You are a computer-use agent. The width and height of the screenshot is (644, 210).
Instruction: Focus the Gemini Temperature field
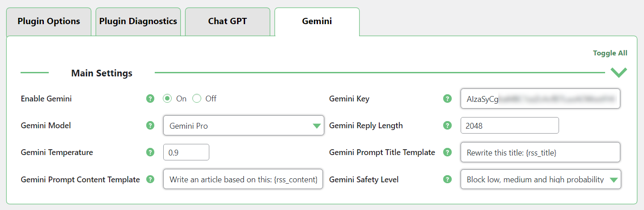pyautogui.click(x=186, y=152)
